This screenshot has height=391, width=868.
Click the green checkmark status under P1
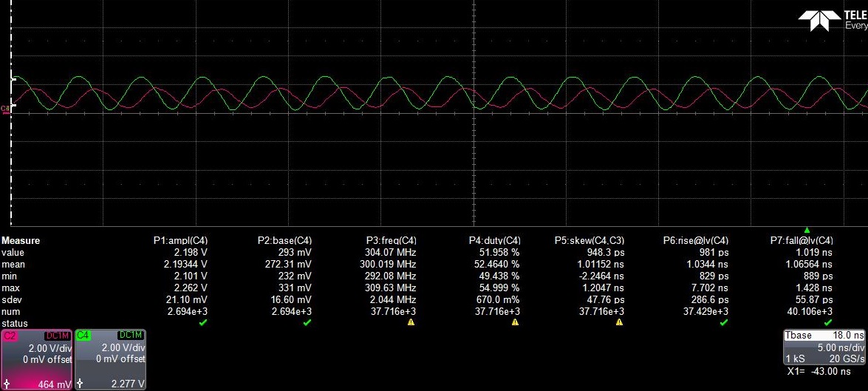tap(203, 323)
